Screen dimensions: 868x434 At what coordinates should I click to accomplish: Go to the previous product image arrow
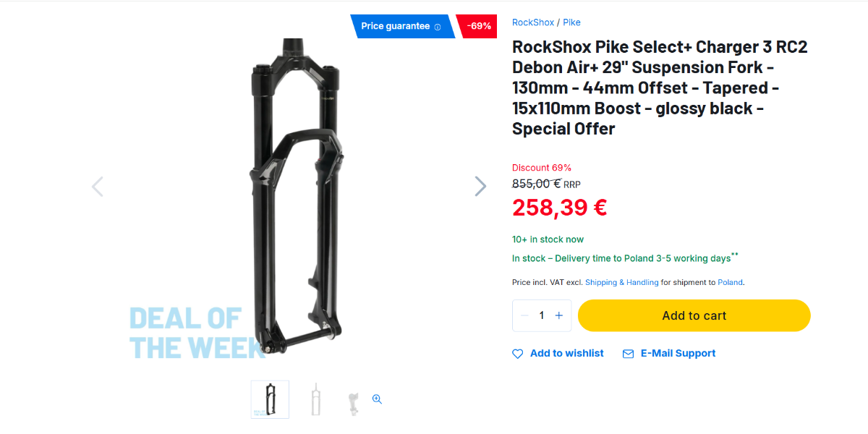coord(98,187)
